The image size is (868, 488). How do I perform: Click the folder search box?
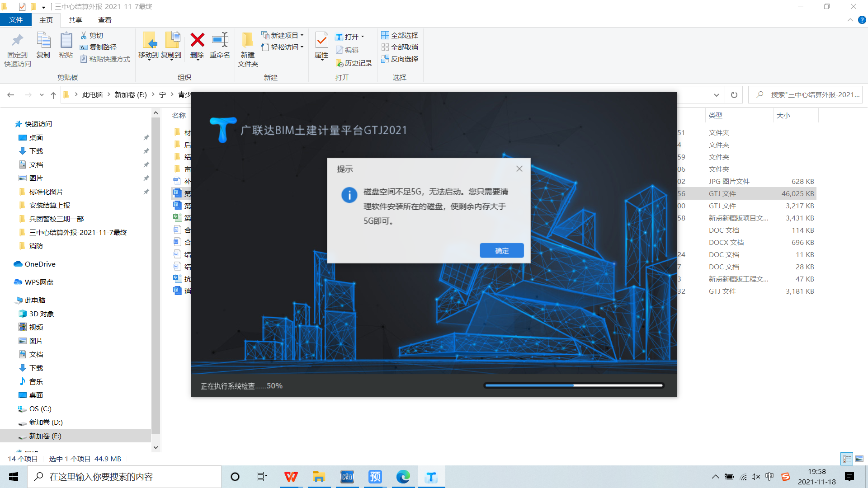tap(805, 95)
